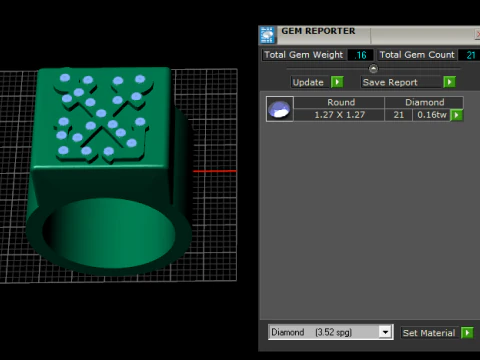Image resolution: width=480 pixels, height=360 pixels.
Task: Click the green arrow next to Set Material
Action: 467,333
